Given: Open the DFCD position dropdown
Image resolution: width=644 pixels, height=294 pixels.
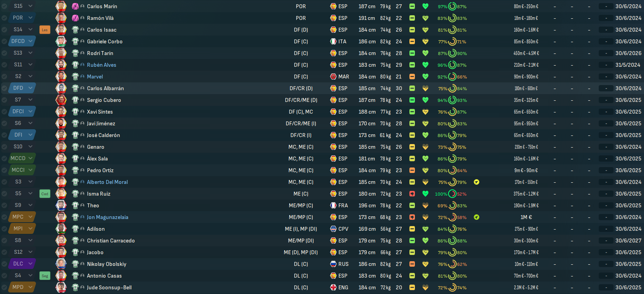Looking at the screenshot, I should (x=22, y=41).
